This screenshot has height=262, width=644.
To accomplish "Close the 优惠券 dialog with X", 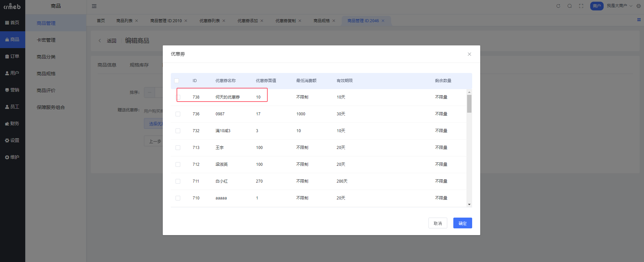I will (x=469, y=54).
